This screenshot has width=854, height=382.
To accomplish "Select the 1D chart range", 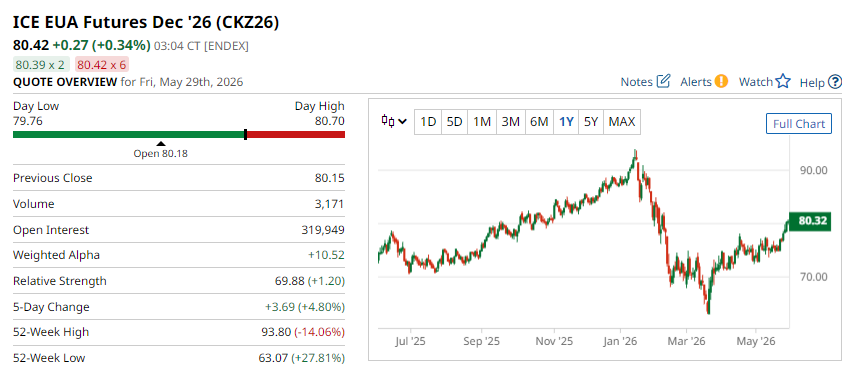I will click(x=428, y=122).
